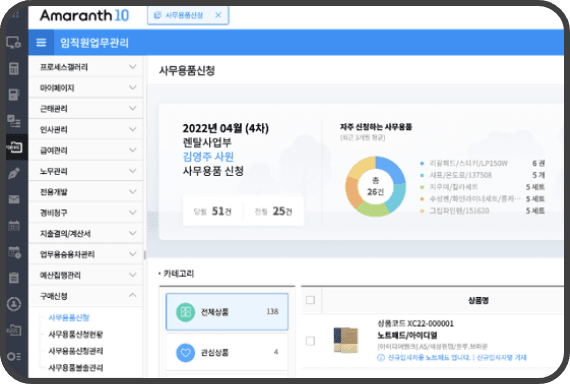Screen dimensions: 570x384
Task: Select the 사무용품불출관리 submenu item
Action: (76, 368)
